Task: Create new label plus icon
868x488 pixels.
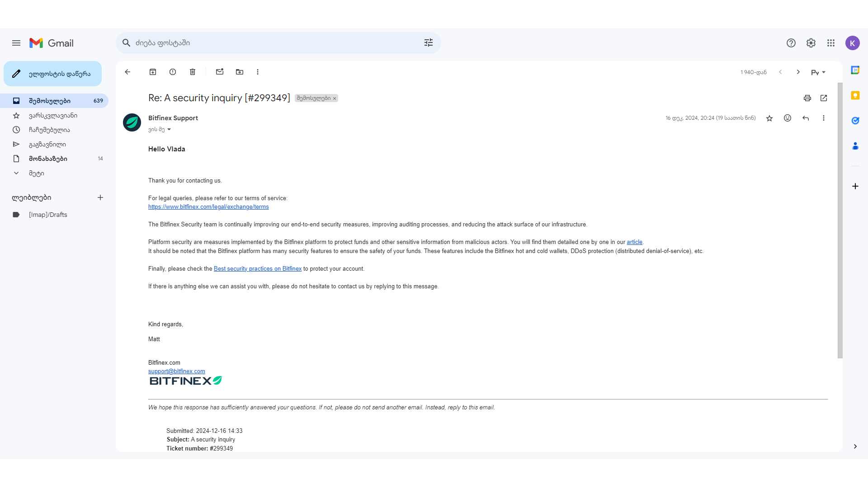Action: point(100,197)
